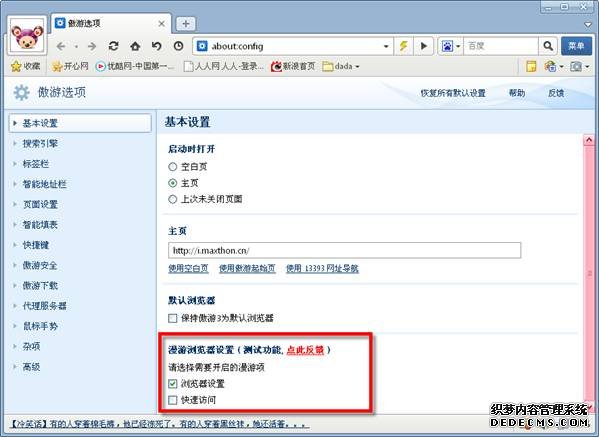599x437 pixels.
Task: Open the address bar dropdown arrow
Action: coord(386,47)
